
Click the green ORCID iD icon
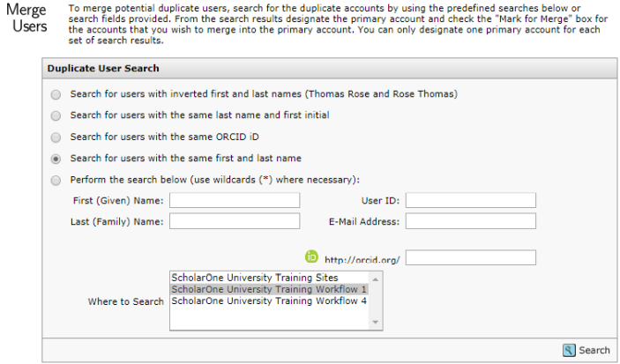click(311, 256)
